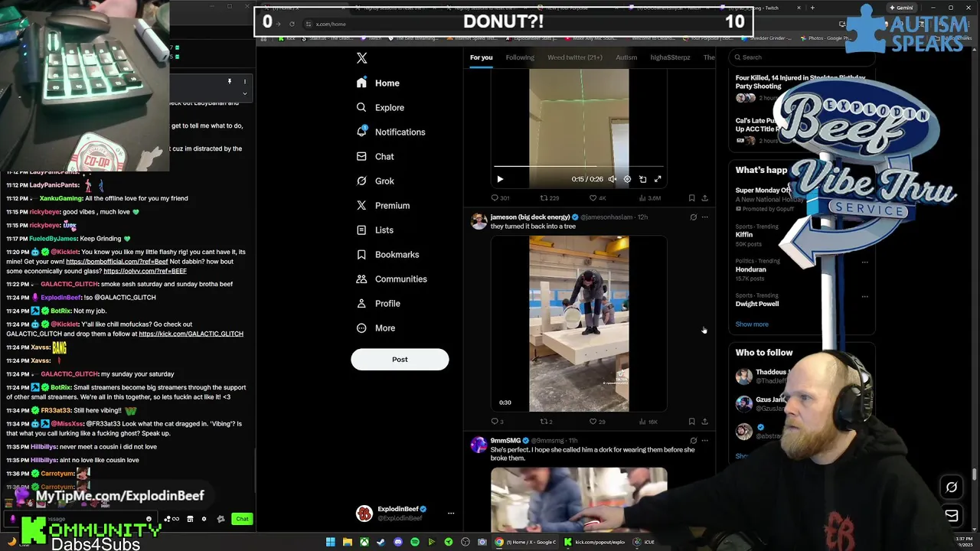Viewport: 980px width, 551px height.
Task: Open the Honduran trending topic
Action: pos(750,269)
